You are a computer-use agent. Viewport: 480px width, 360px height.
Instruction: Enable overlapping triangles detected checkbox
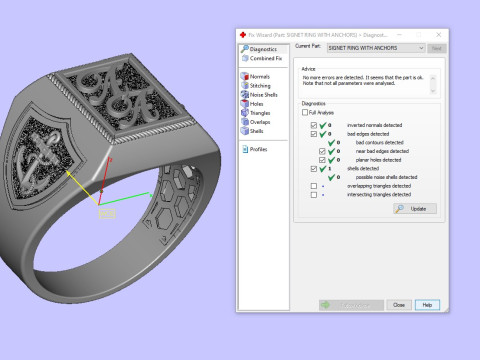point(314,186)
